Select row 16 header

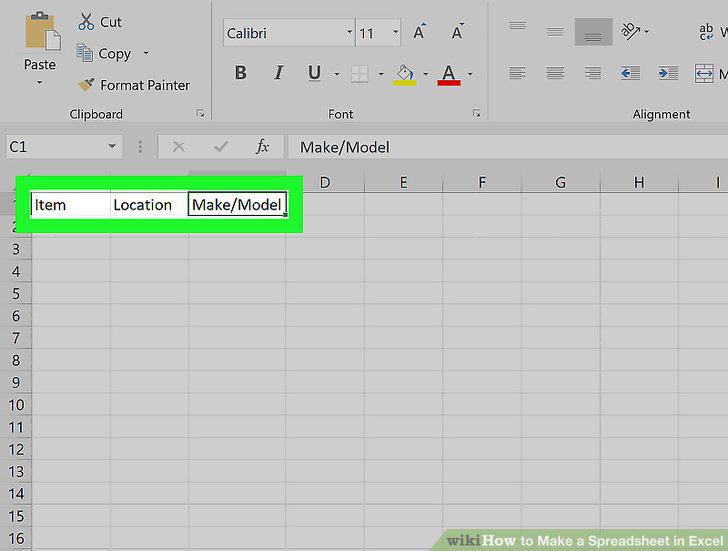coord(16,538)
